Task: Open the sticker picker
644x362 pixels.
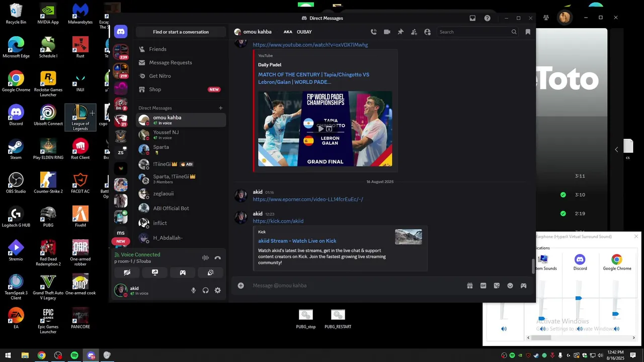Action: (x=497, y=286)
